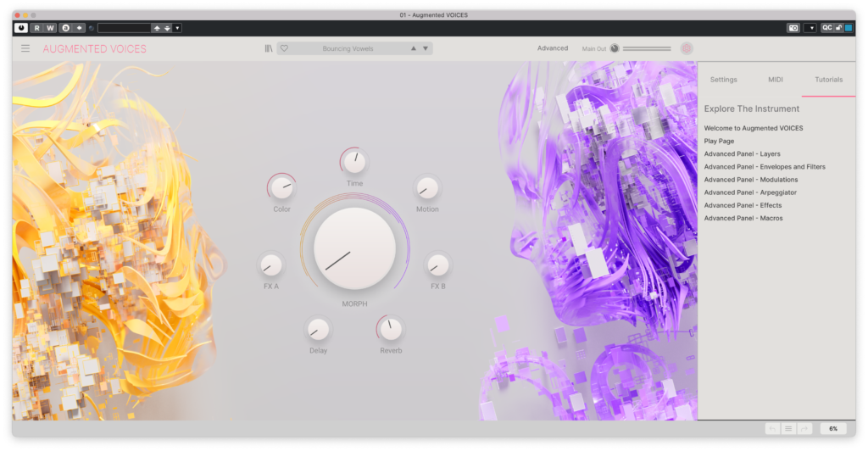The height and width of the screenshot is (451, 868).
Task: Click the Bouncing Vowels preset name
Action: pyautogui.click(x=348, y=48)
